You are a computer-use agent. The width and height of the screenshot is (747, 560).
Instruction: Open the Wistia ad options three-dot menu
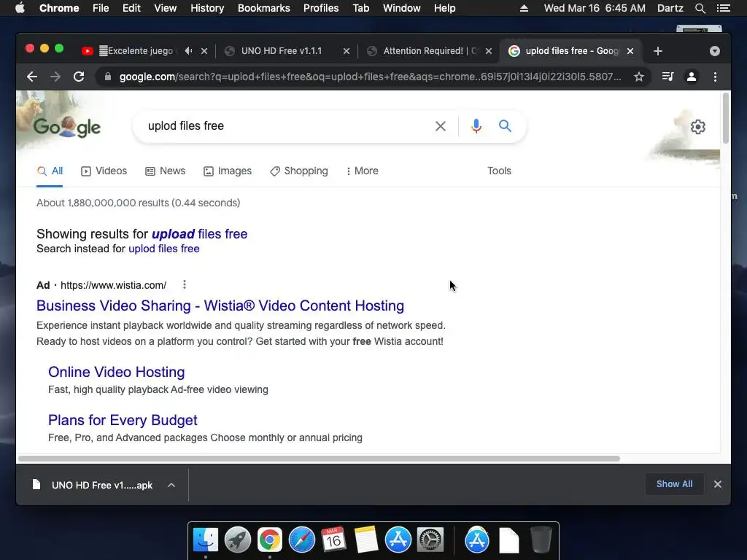click(x=185, y=285)
